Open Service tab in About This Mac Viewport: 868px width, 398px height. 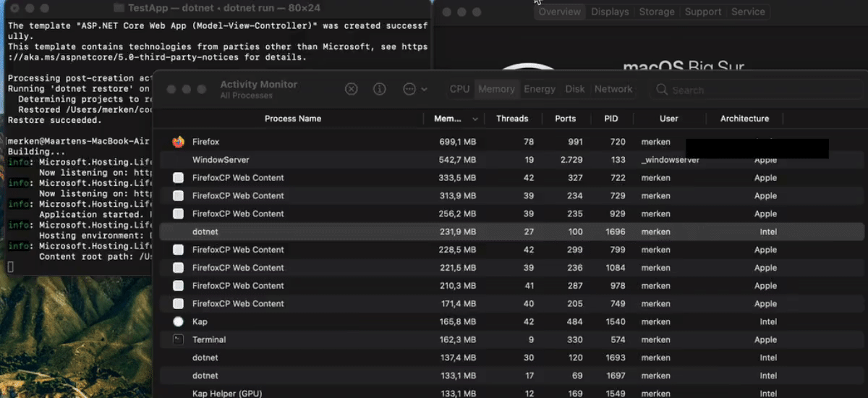tap(748, 12)
